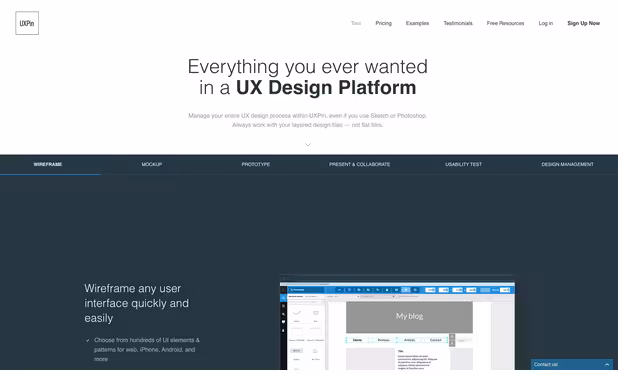The height and width of the screenshot is (374, 618).
Task: Expand the Contact us chat arrow
Action: [607, 365]
